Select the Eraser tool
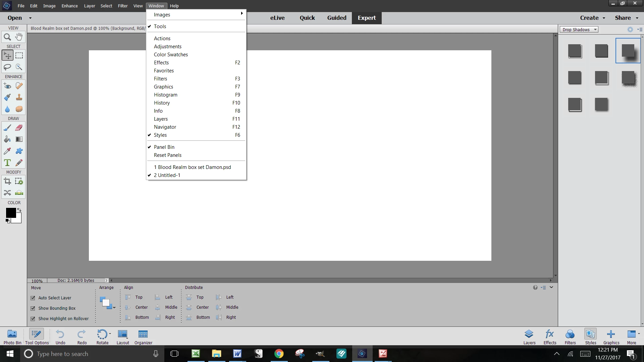 [19, 128]
